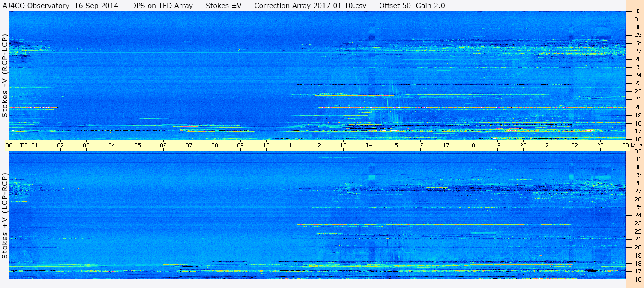Viewport: 644px width, 288px height.
Task: Click the Stokes -V (RCP-LCP) axis label
Action: (5, 75)
